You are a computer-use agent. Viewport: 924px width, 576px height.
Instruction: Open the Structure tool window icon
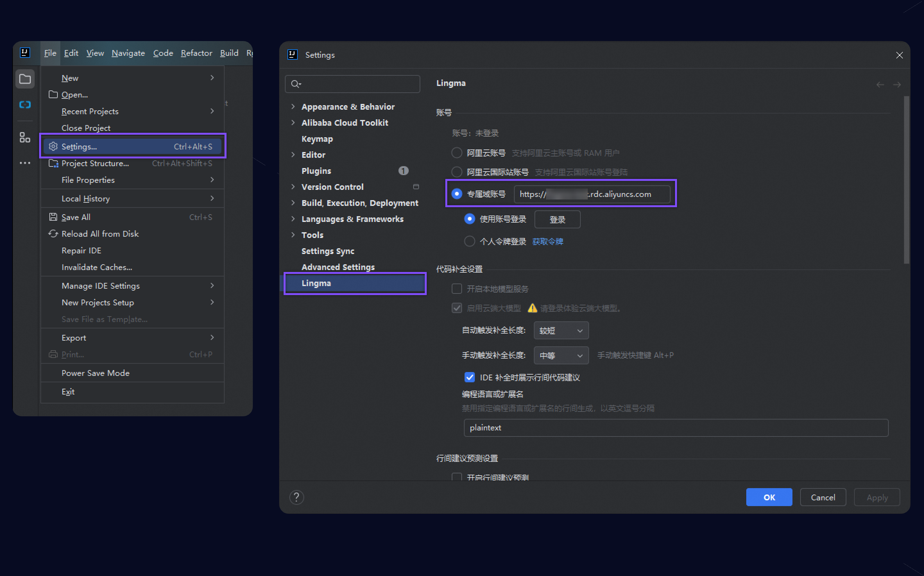25,137
